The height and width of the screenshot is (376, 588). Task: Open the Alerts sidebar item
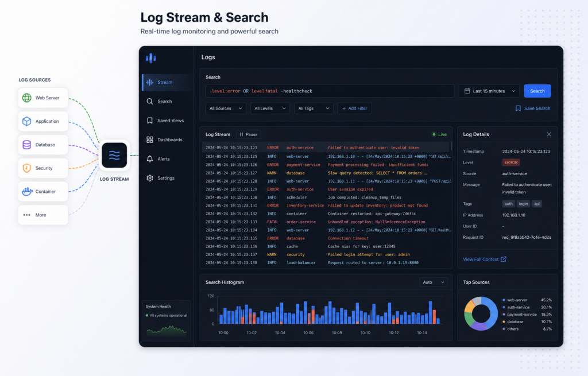pos(167,158)
